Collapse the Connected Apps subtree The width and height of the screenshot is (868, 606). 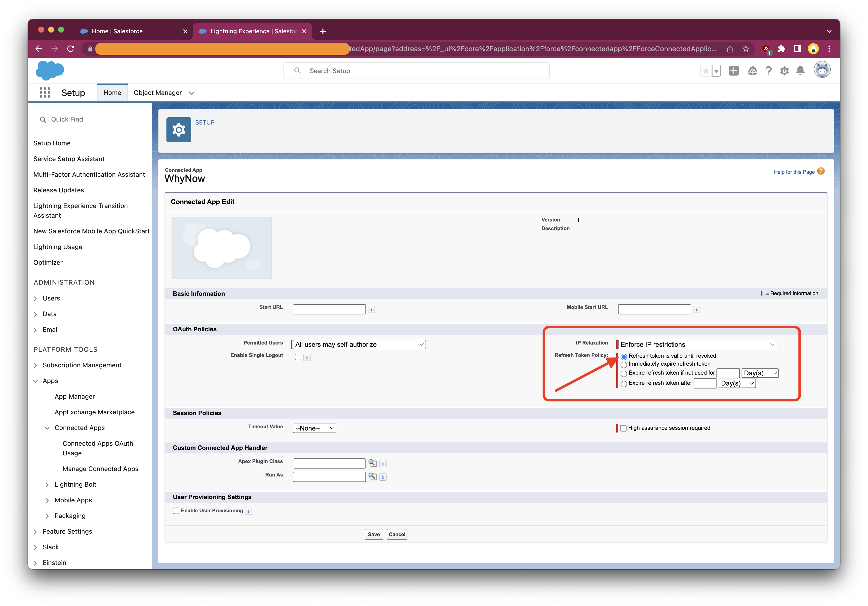pos(47,428)
